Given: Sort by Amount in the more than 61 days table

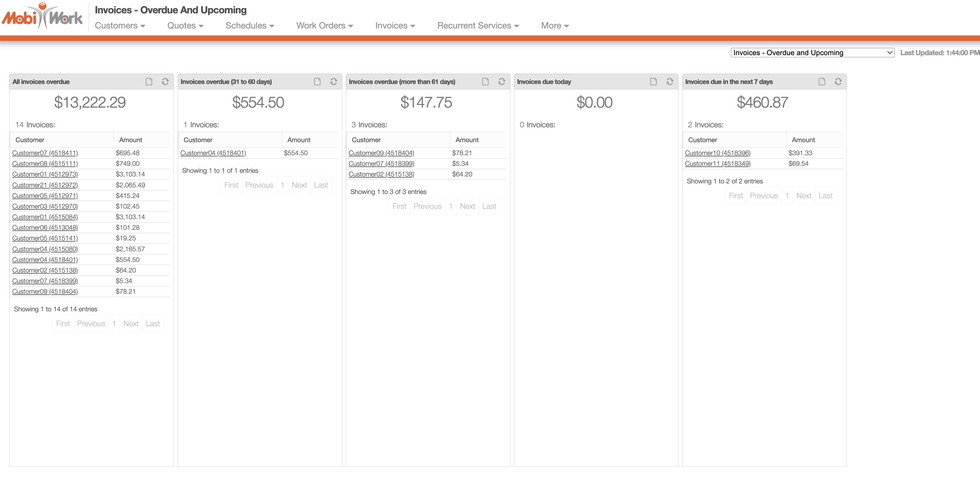Looking at the screenshot, I should (467, 140).
